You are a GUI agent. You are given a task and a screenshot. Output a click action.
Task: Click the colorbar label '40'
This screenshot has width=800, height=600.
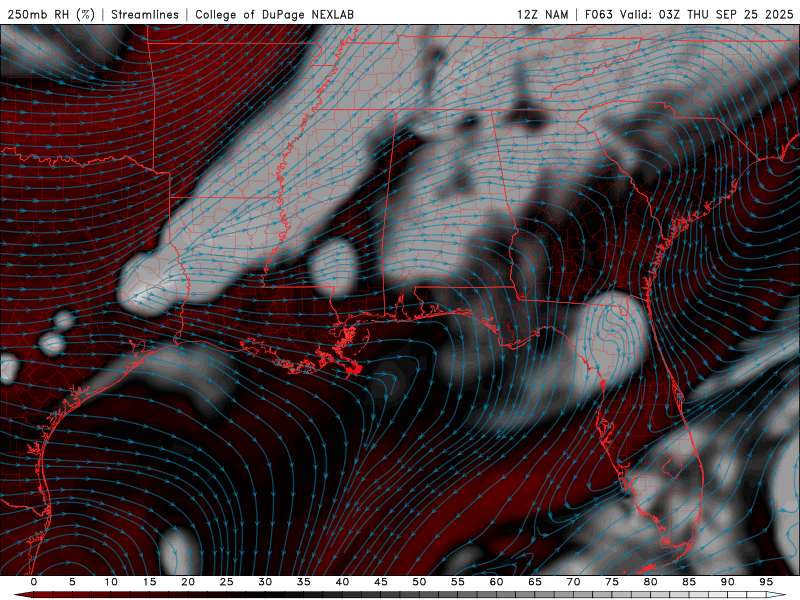(x=342, y=582)
